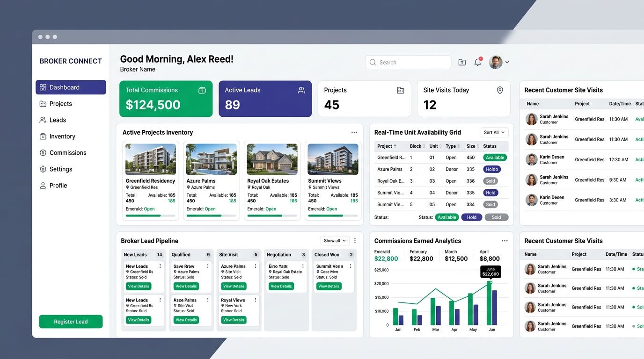644x359 pixels.
Task: Open Active Projects Inventory more options
Action: (354, 132)
